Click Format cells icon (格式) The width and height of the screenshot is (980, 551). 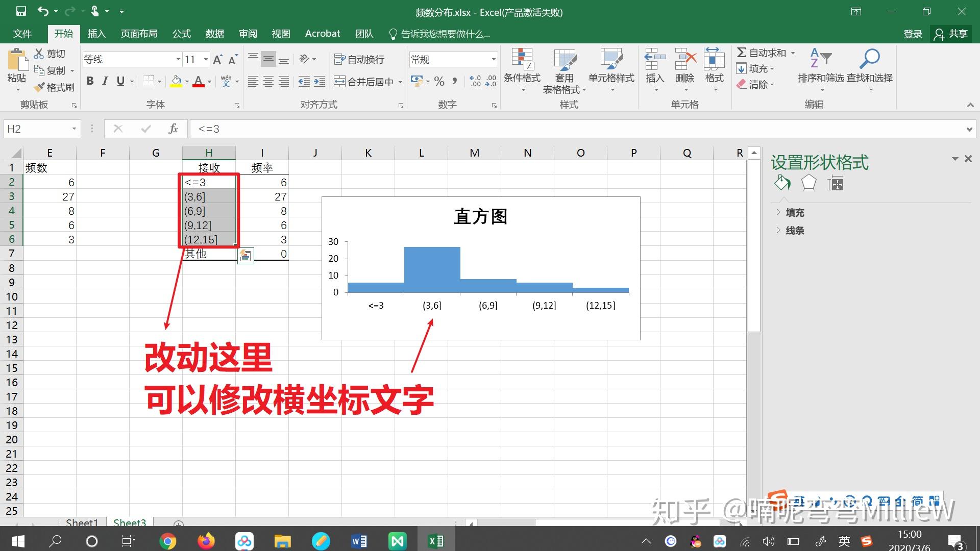[715, 70]
